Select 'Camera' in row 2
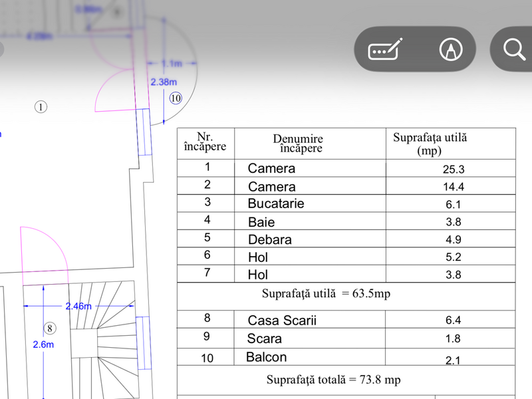 click(x=272, y=187)
